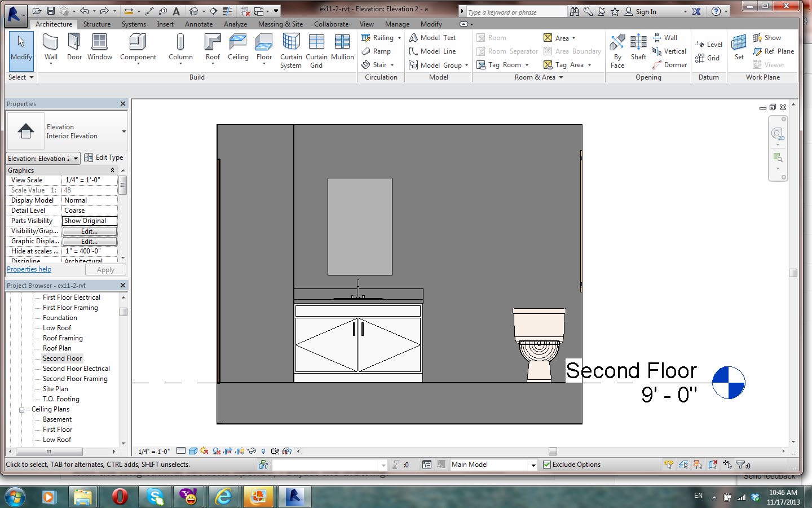
Task: Toggle Shadows off icon in view bar
Action: tap(217, 451)
